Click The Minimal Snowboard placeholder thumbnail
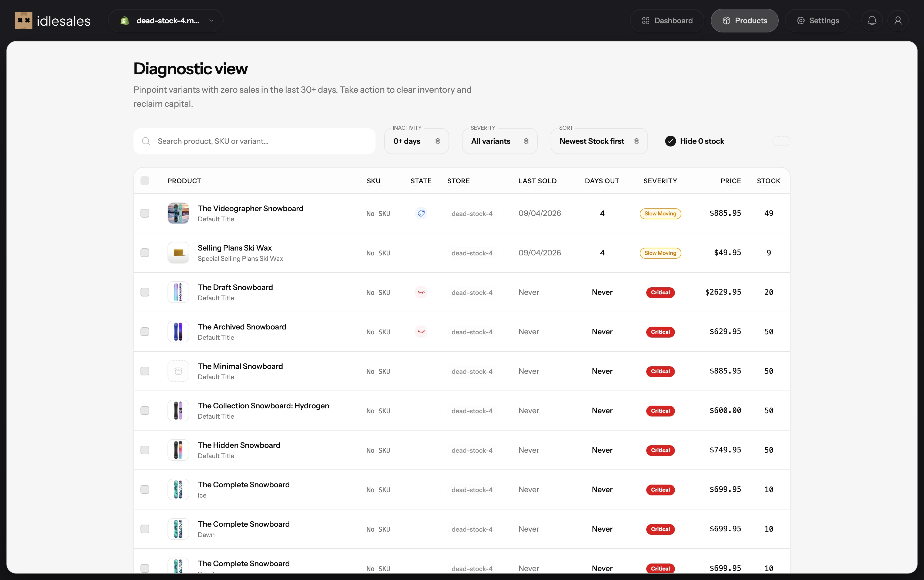The height and width of the screenshot is (580, 924). point(178,371)
